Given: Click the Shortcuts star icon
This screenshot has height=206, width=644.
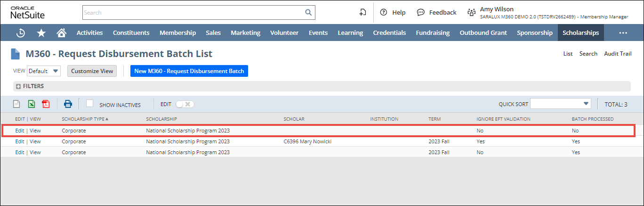Looking at the screenshot, I should (x=41, y=33).
